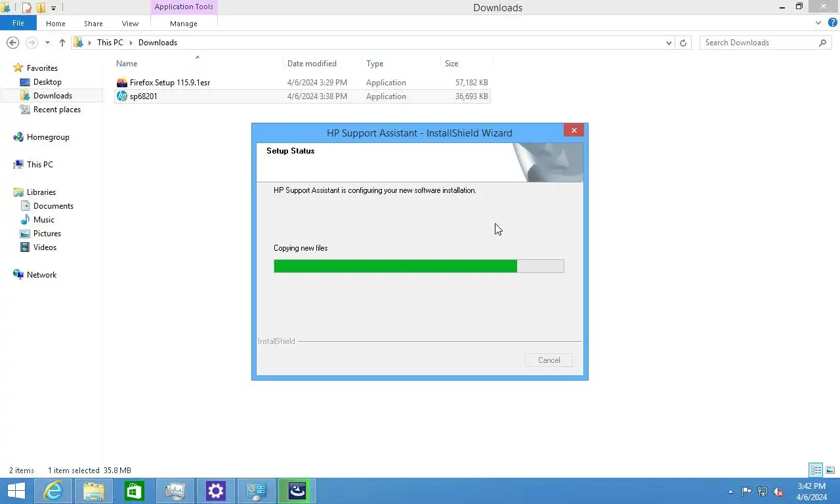Open the Action Center flag icon
The image size is (840, 504).
coord(747,491)
